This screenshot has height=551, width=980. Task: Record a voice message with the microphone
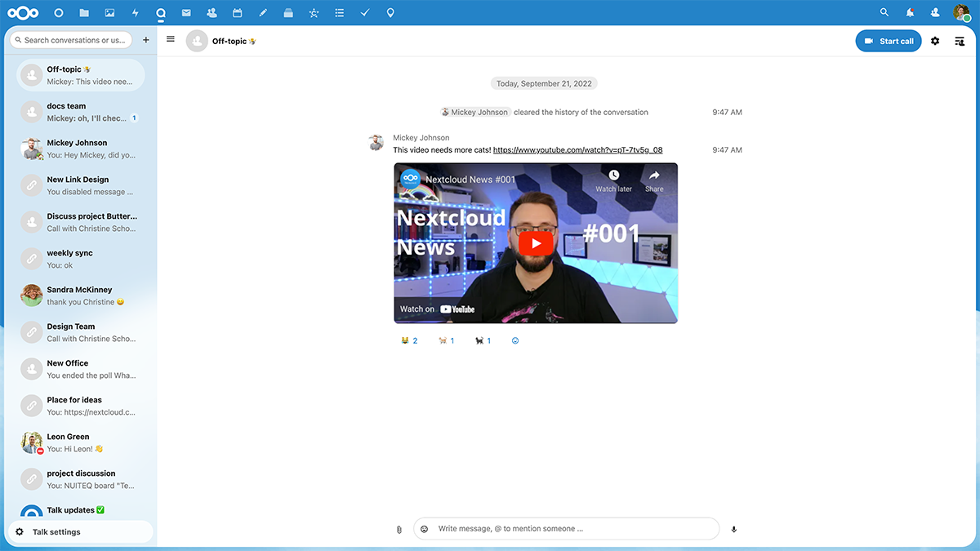pyautogui.click(x=733, y=529)
